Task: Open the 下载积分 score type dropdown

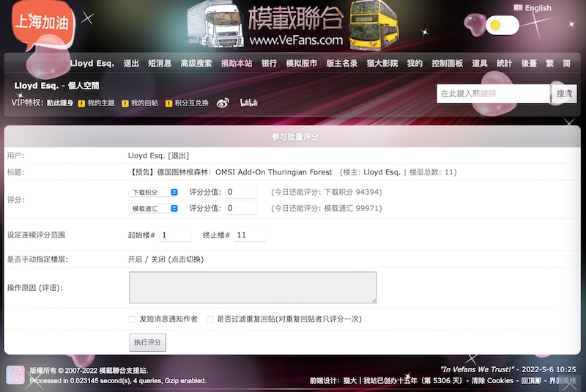Action: [154, 192]
